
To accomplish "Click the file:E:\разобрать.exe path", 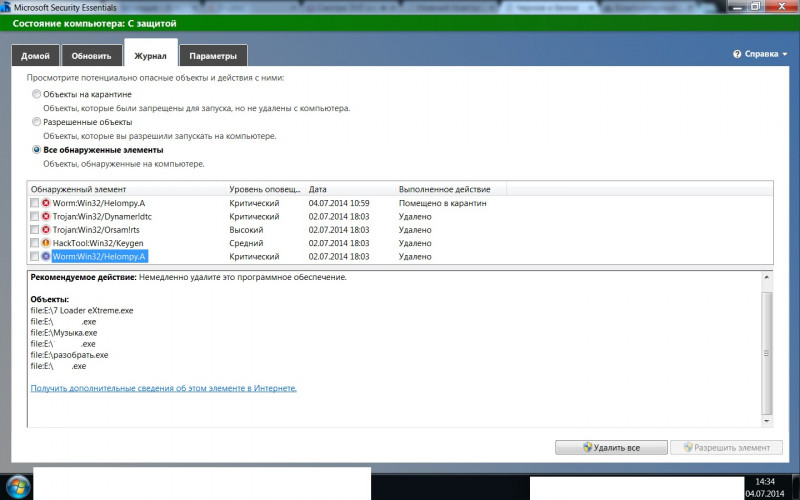I will point(69,355).
